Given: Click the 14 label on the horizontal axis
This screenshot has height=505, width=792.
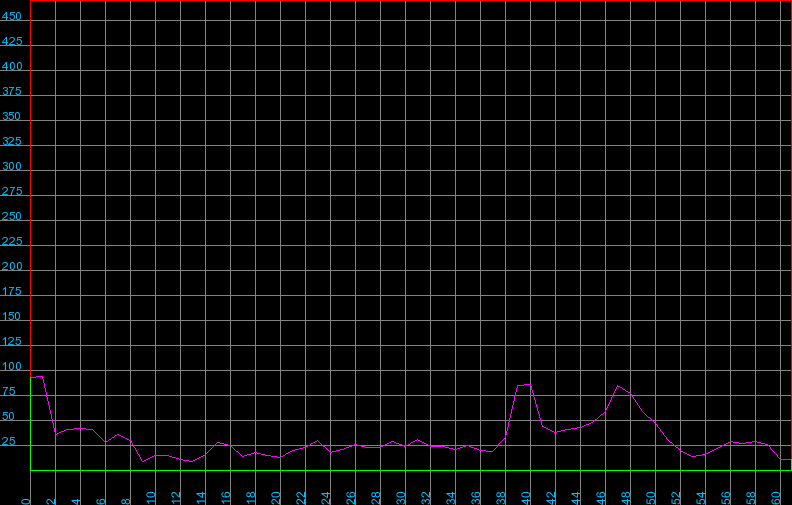Looking at the screenshot, I should tap(201, 497).
